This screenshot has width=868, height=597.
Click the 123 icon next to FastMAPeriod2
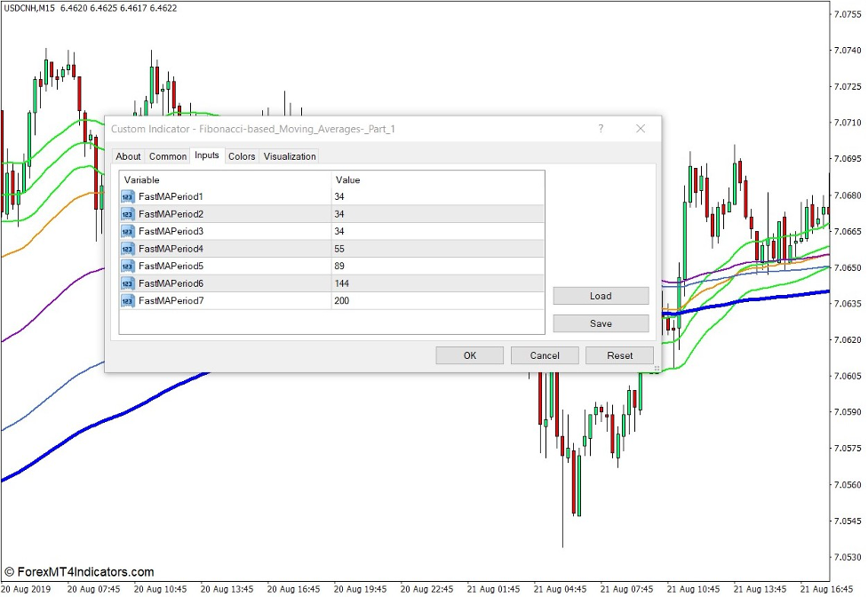pyautogui.click(x=126, y=214)
